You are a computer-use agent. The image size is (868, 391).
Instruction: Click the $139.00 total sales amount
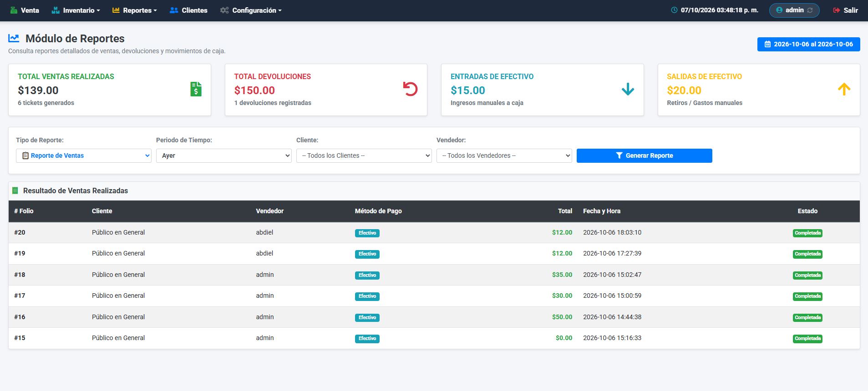pyautogui.click(x=38, y=90)
